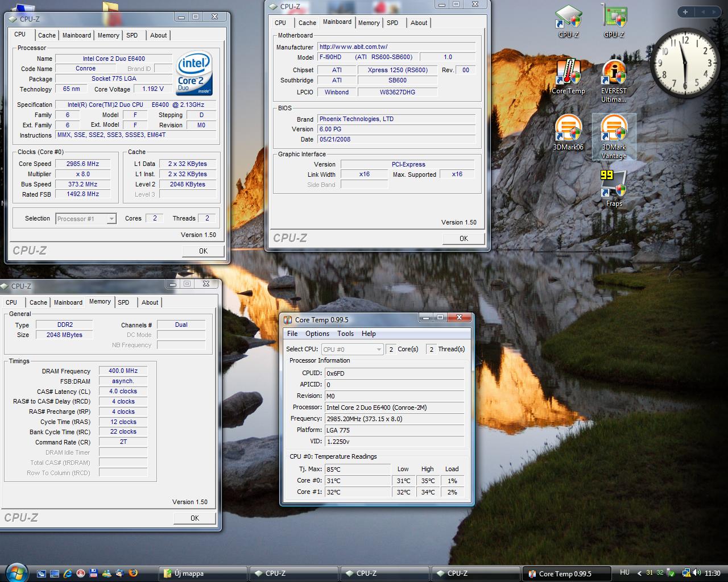
Task: Click the Új mappa taskbar button
Action: point(202,573)
